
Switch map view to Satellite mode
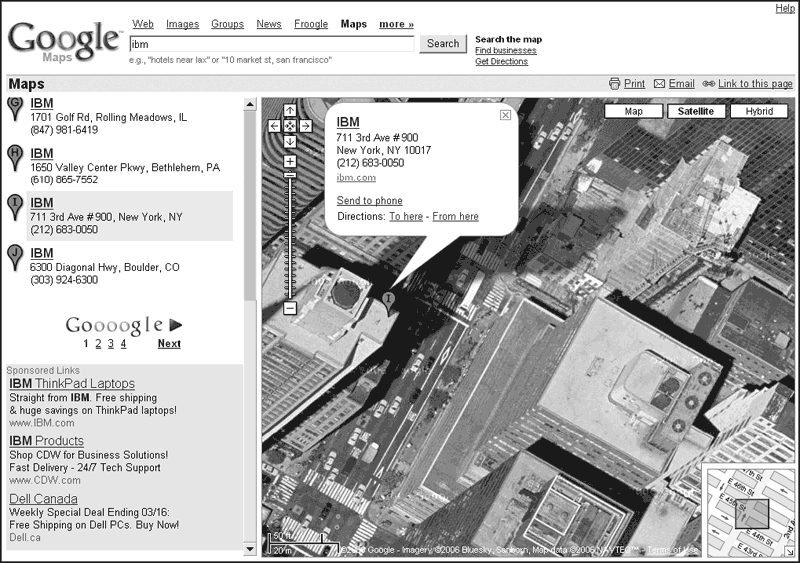coord(697,111)
